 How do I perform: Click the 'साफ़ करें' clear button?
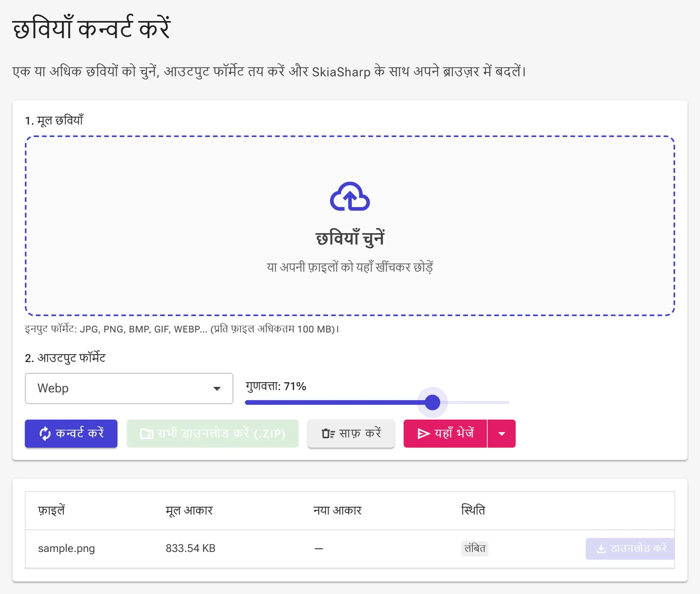point(351,433)
